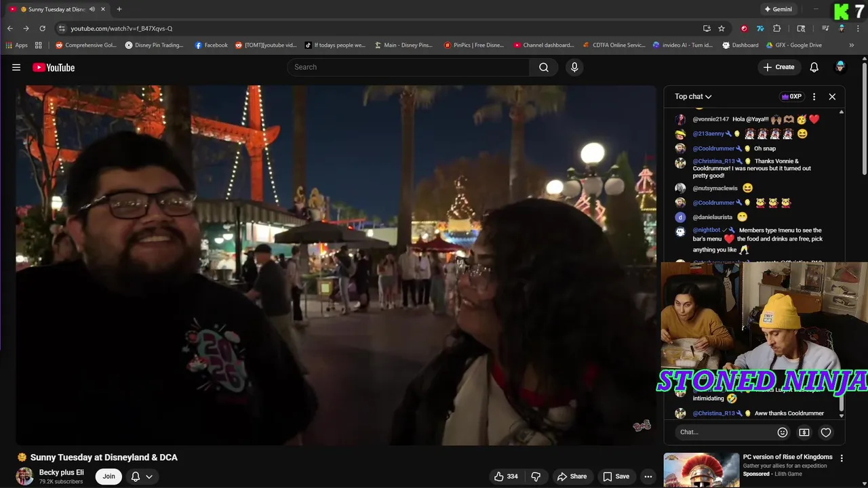This screenshot has height=488, width=868.
Task: Go back to previous page
Action: pos(10,28)
